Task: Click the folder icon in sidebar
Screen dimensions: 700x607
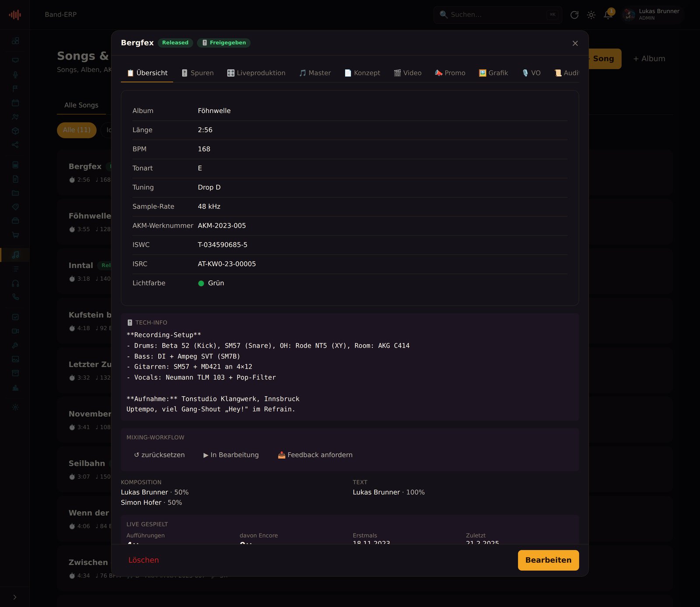Action: pyautogui.click(x=15, y=193)
